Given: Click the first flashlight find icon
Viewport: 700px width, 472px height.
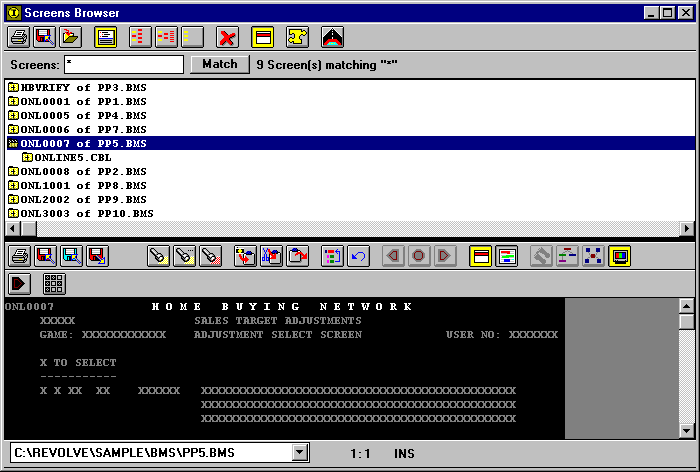Looking at the screenshot, I should tap(159, 256).
